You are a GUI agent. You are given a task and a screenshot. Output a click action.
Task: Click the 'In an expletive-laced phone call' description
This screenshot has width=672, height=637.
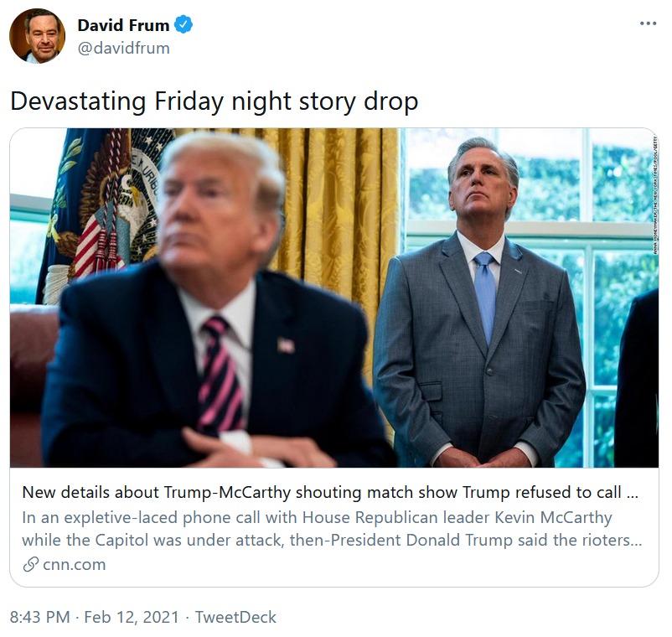pyautogui.click(x=332, y=528)
